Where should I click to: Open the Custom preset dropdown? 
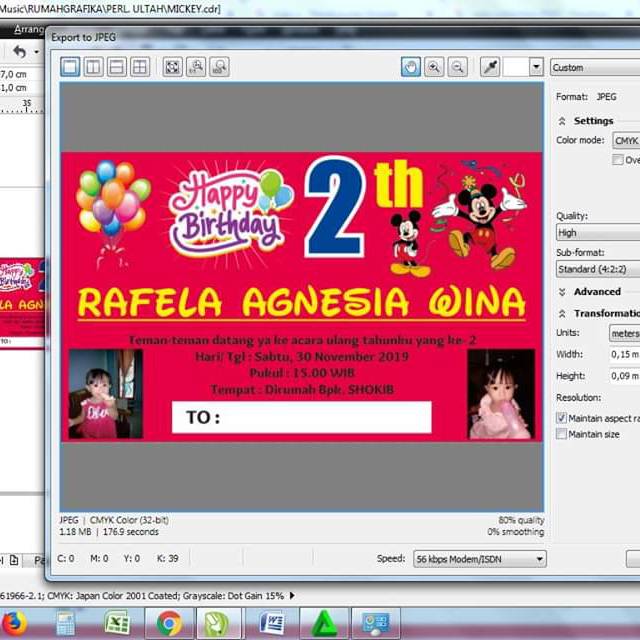click(594, 67)
